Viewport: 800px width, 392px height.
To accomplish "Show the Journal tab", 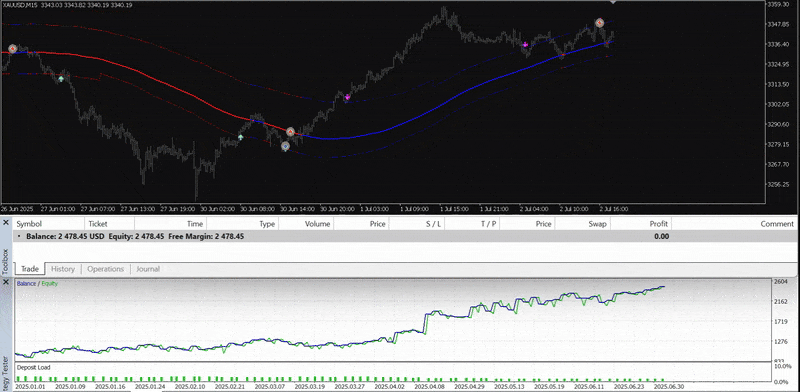I will [x=148, y=269].
